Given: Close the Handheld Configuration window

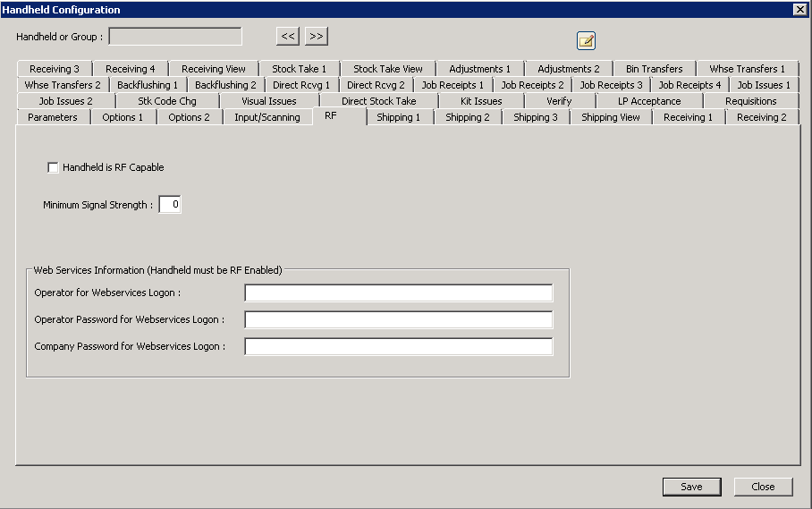Looking at the screenshot, I should click(763, 487).
